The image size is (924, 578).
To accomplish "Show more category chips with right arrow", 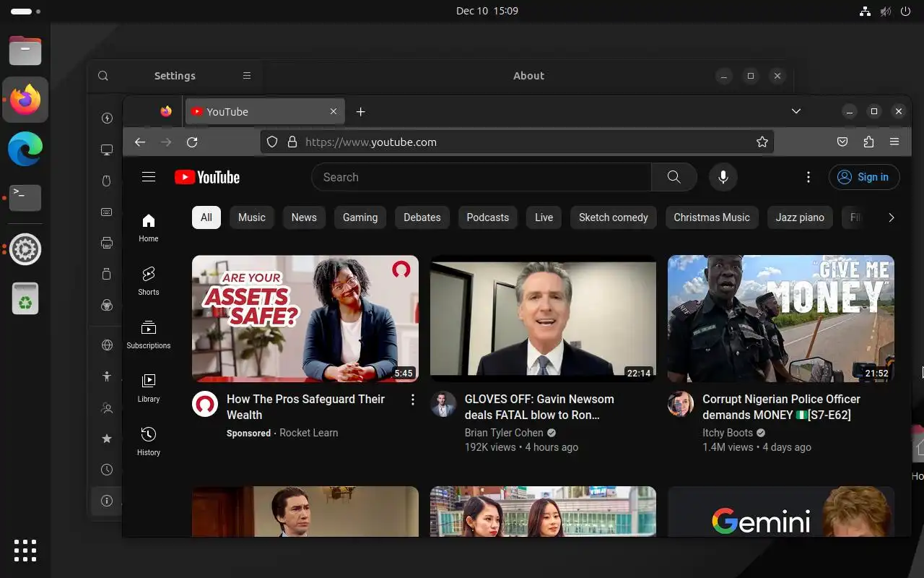I will click(x=891, y=217).
